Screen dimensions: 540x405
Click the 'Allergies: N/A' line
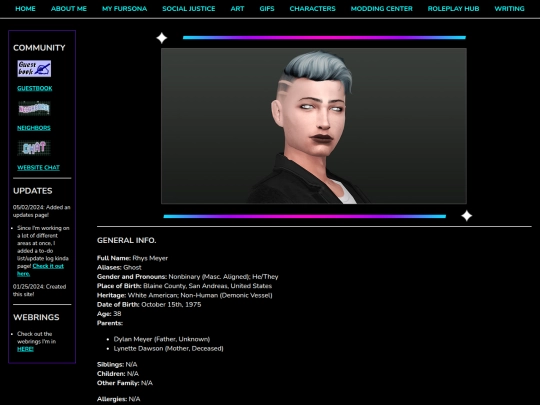[x=118, y=399]
